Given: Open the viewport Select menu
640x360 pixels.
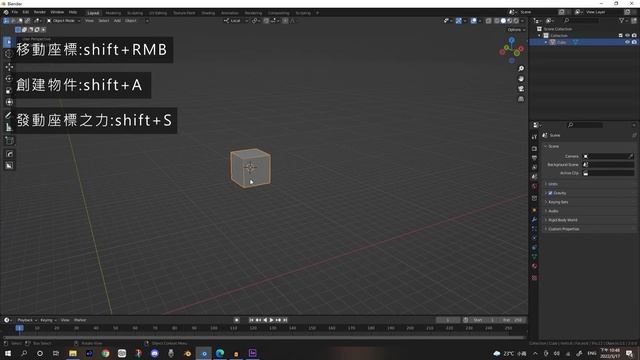Looking at the screenshot, I should pyautogui.click(x=104, y=20).
